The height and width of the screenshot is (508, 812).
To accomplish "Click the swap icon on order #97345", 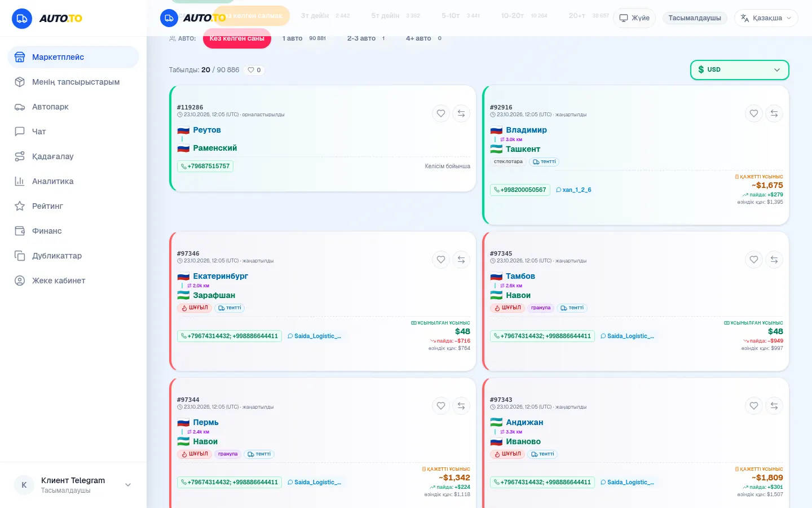I will pyautogui.click(x=774, y=260).
